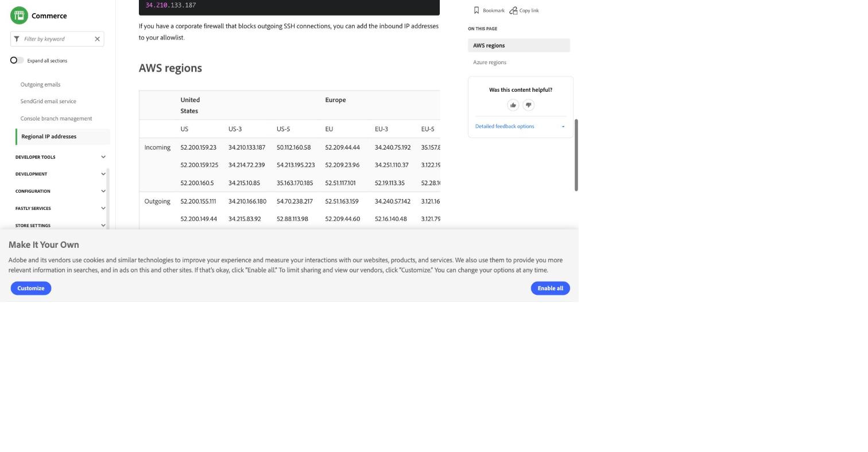The height and width of the screenshot is (452, 868).
Task: Click the EU-3 column header
Action: (381, 129)
